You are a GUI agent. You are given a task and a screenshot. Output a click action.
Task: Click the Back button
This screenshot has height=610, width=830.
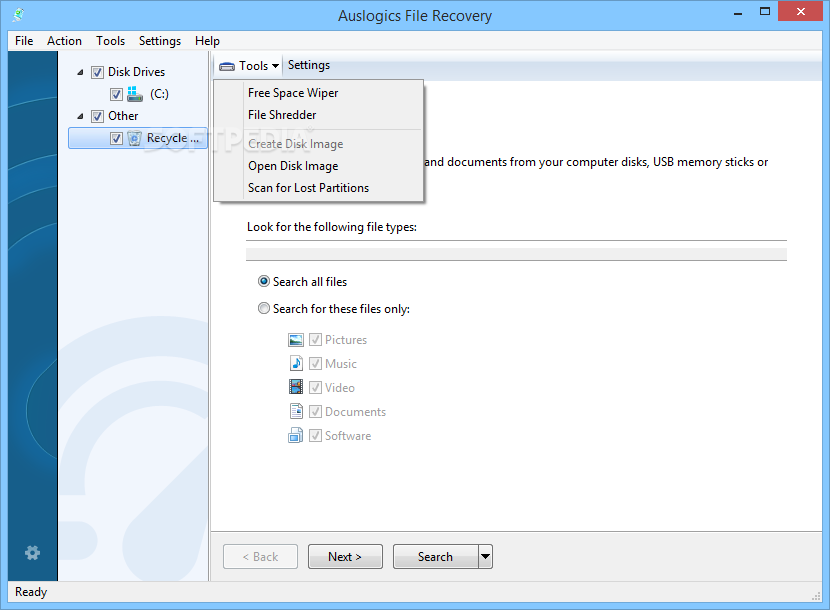260,557
